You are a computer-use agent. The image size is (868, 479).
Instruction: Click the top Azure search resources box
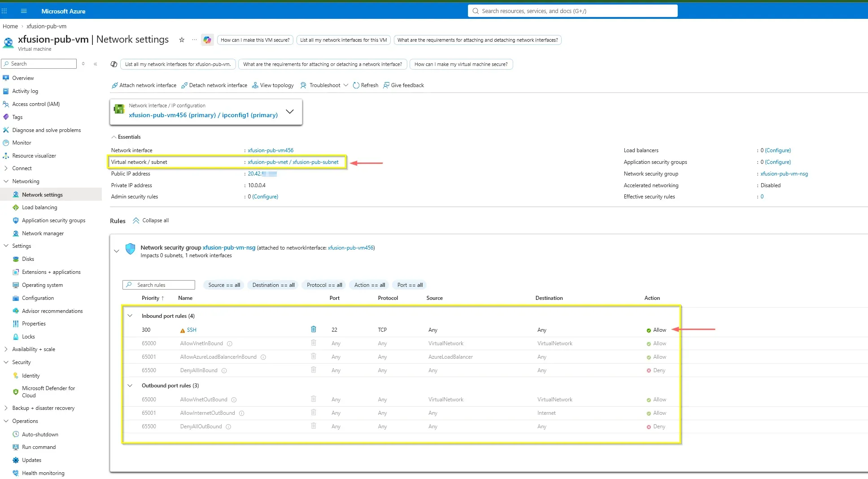click(x=573, y=11)
